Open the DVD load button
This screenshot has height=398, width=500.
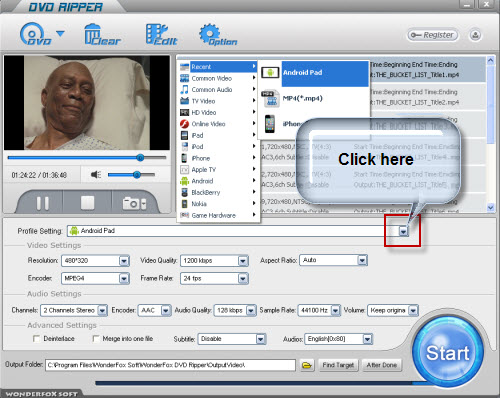tap(35, 34)
